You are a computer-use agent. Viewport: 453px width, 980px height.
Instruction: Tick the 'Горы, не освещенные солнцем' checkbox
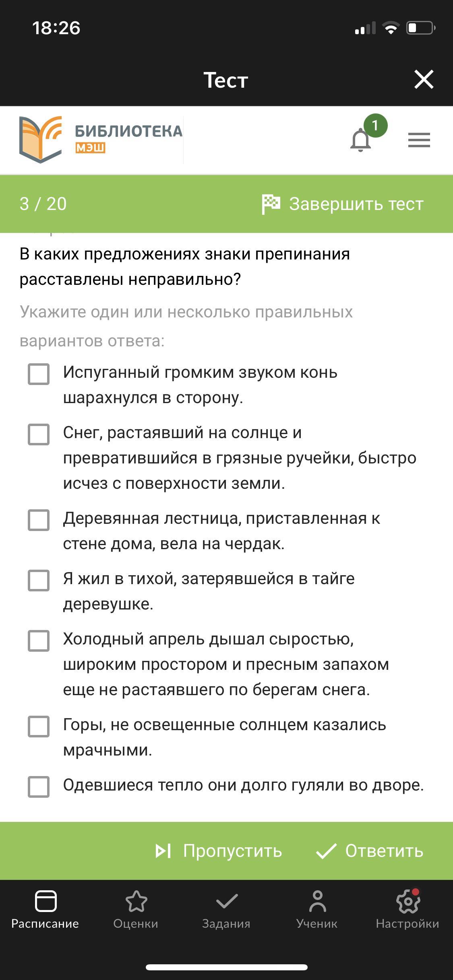(39, 726)
